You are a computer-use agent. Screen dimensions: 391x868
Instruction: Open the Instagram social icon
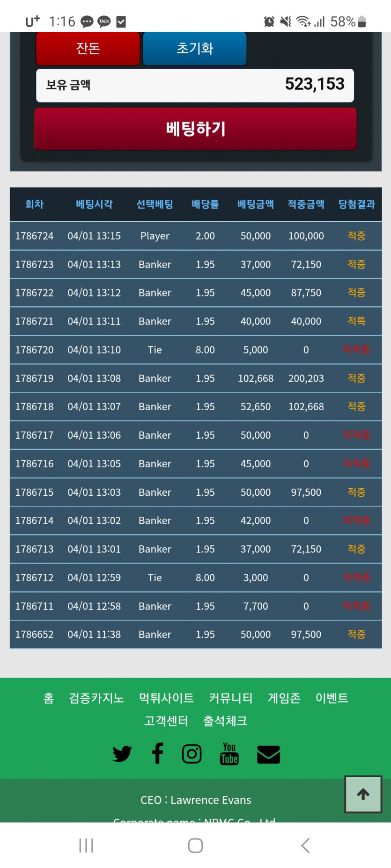(192, 754)
